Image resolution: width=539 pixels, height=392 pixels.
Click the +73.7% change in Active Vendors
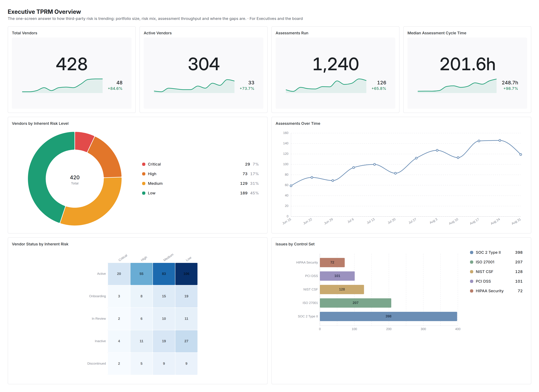pos(247,88)
